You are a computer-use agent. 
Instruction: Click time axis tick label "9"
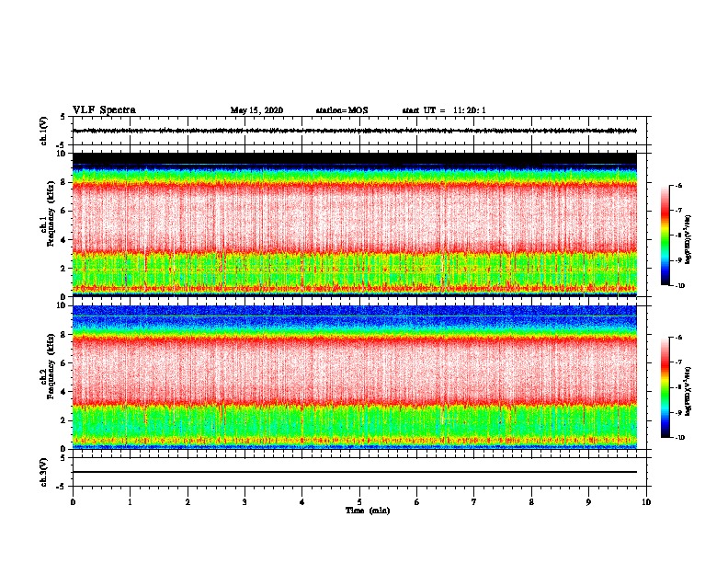[588, 502]
